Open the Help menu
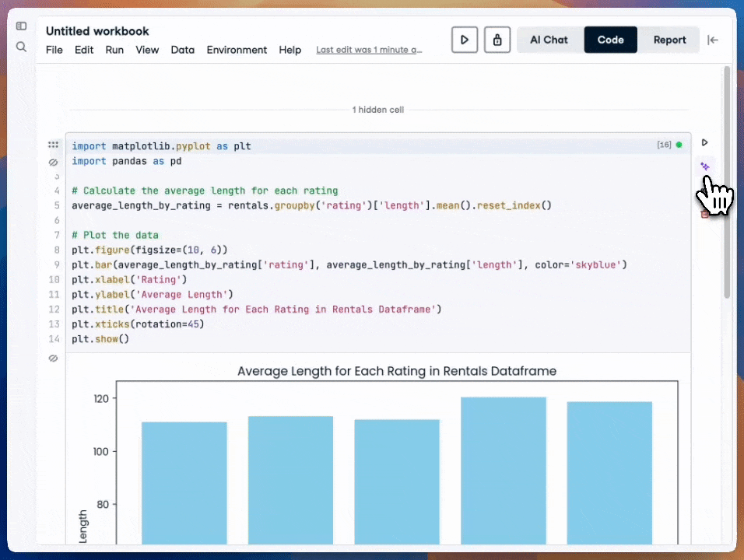744x560 pixels. tap(290, 50)
